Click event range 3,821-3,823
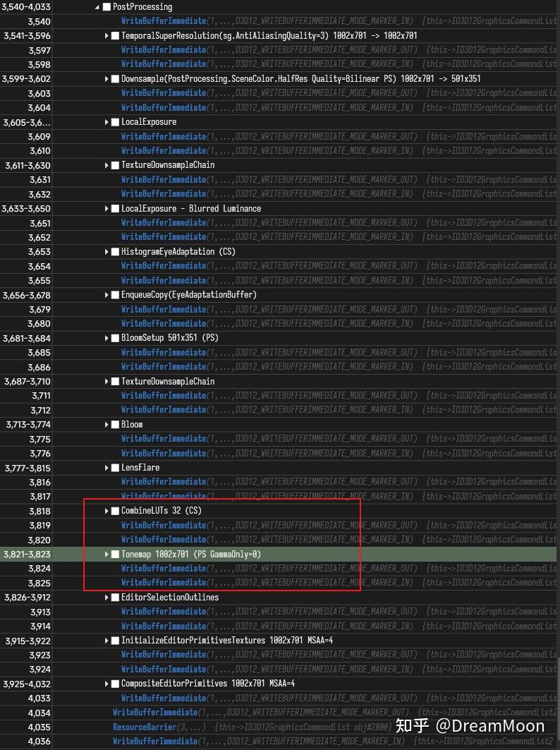 point(27,555)
